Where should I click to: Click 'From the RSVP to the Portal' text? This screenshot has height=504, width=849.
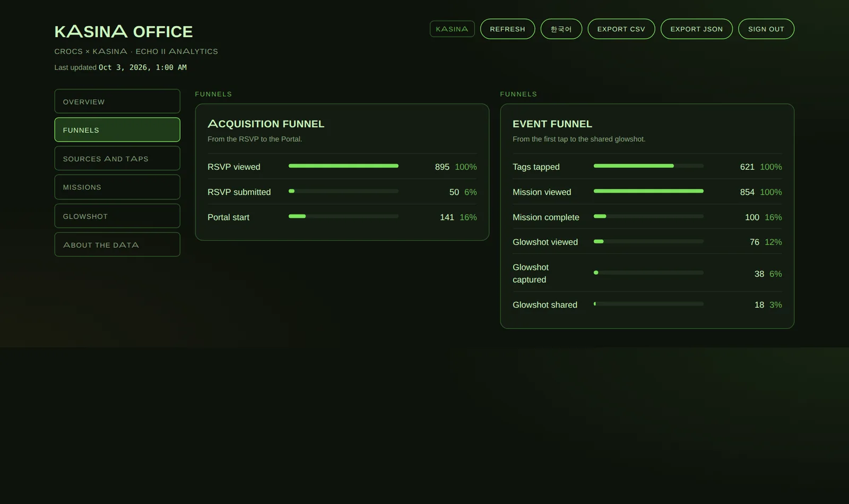255,139
